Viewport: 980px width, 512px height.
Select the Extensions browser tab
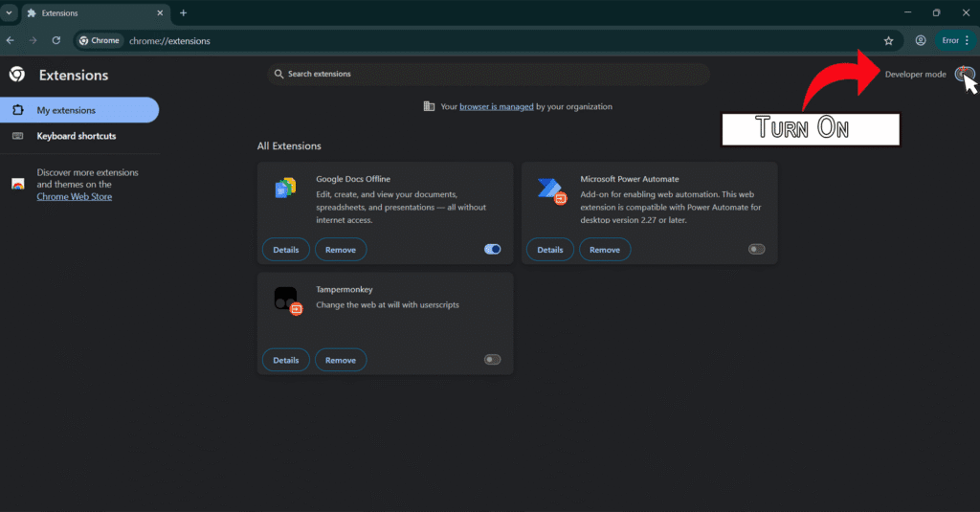pos(96,12)
